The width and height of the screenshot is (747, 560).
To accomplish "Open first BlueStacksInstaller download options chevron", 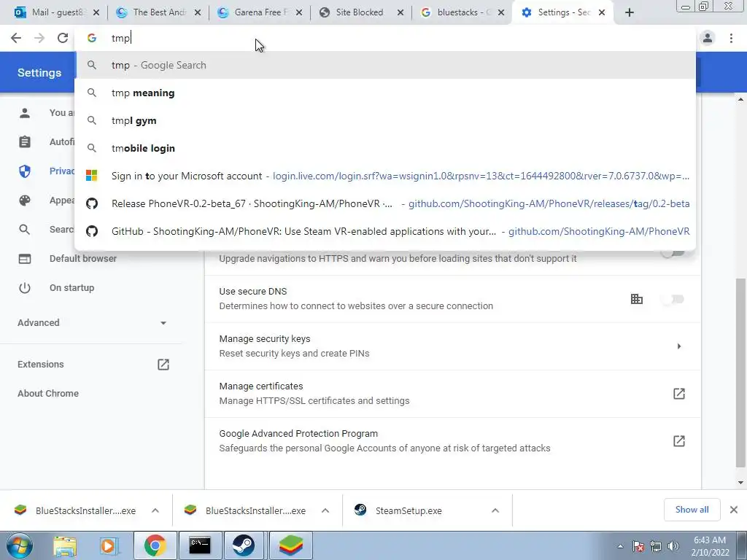I will click(x=155, y=510).
